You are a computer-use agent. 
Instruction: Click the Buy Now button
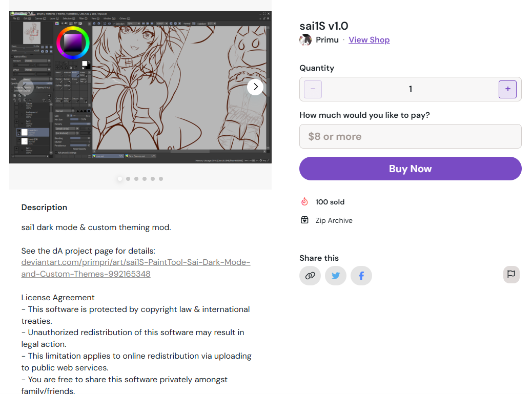click(x=410, y=169)
